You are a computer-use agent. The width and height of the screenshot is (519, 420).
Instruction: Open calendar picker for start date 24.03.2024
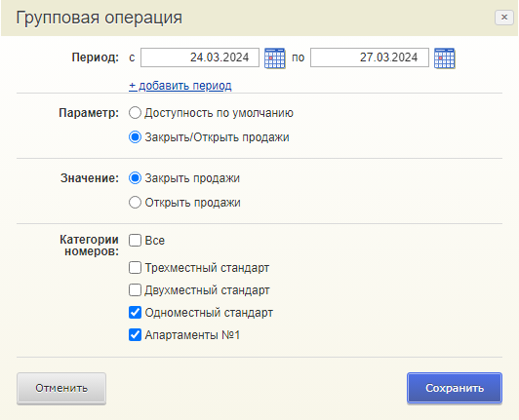pyautogui.click(x=275, y=58)
